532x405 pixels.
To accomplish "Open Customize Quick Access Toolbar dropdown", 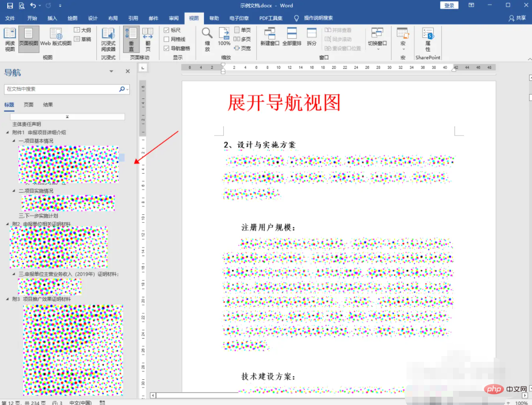I will click(60, 5).
